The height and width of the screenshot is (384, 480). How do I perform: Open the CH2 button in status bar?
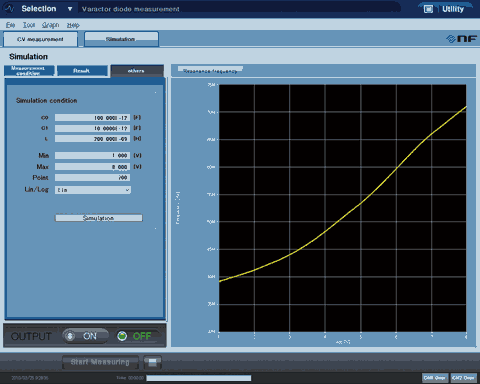(x=463, y=378)
